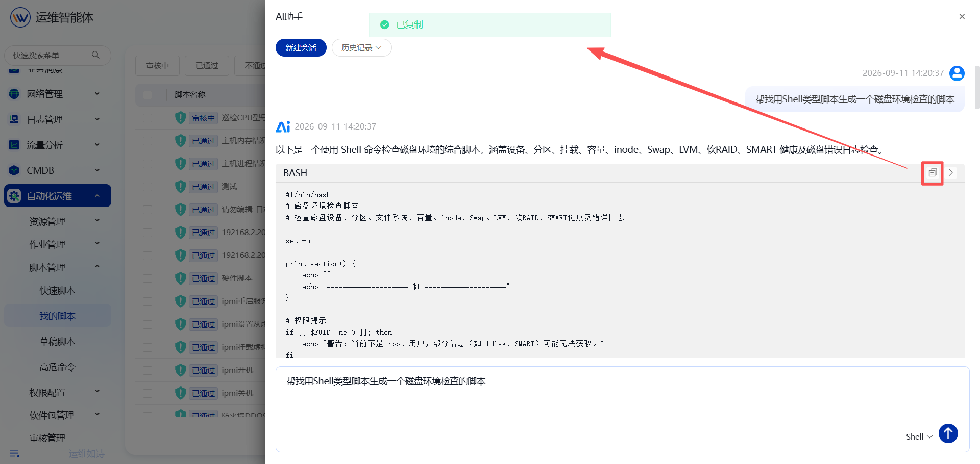Click the 审核中 status tag on first row
This screenshot has height=464, width=980.
204,118
